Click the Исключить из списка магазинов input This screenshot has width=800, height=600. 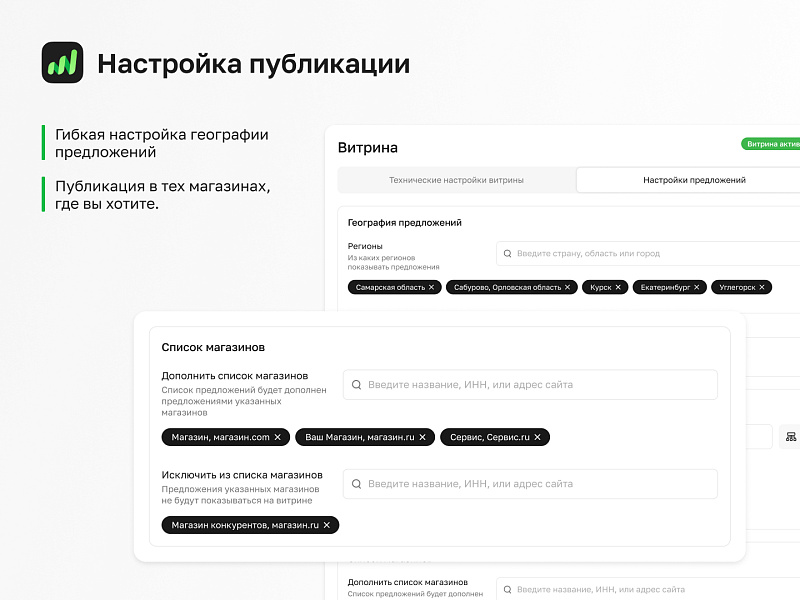[530, 484]
